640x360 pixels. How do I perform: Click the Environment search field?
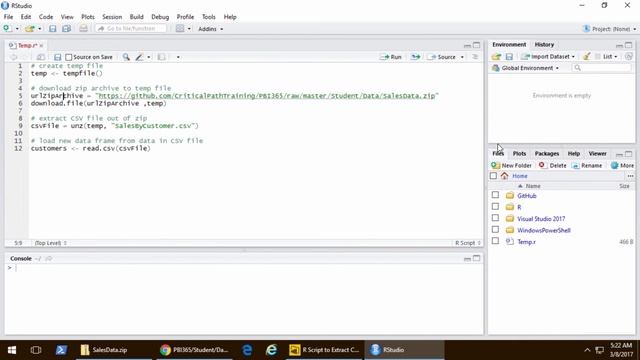602,68
